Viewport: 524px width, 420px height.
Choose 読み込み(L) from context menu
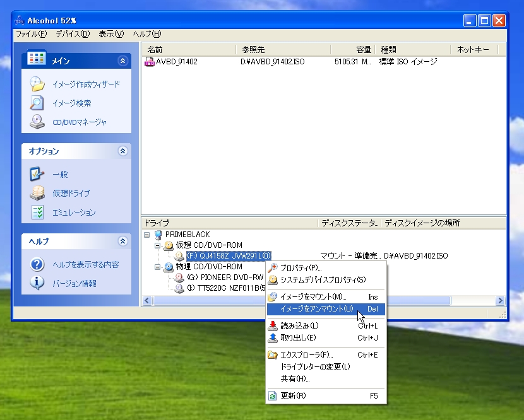pos(326,326)
